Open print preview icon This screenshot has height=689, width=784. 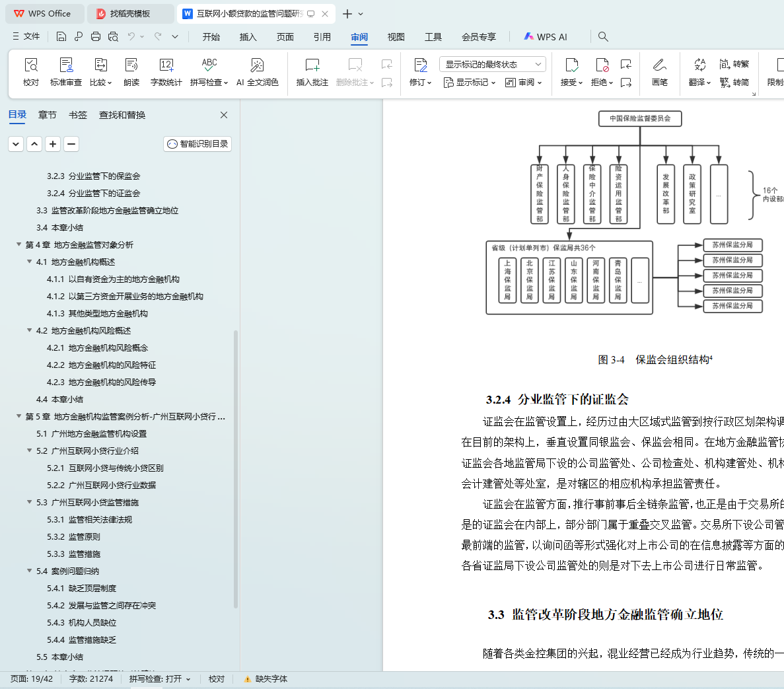113,36
